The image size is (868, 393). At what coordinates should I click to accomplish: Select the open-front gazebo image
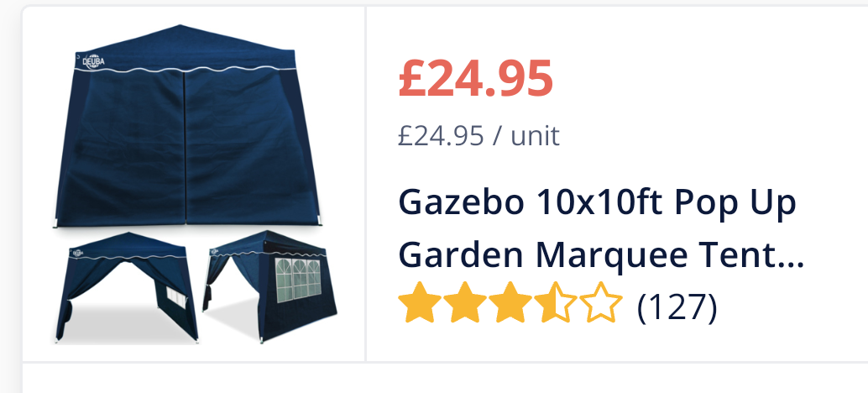point(128,287)
